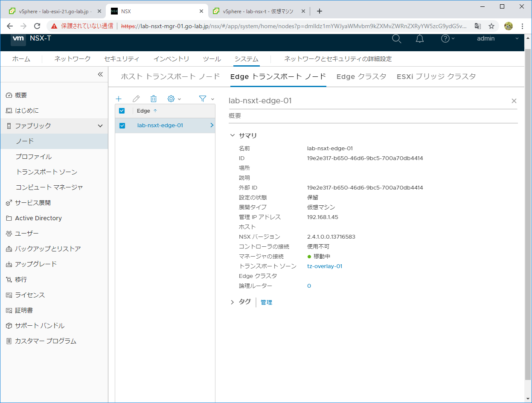Open the admin user dropdown
The image size is (532, 403).
coord(498,38)
